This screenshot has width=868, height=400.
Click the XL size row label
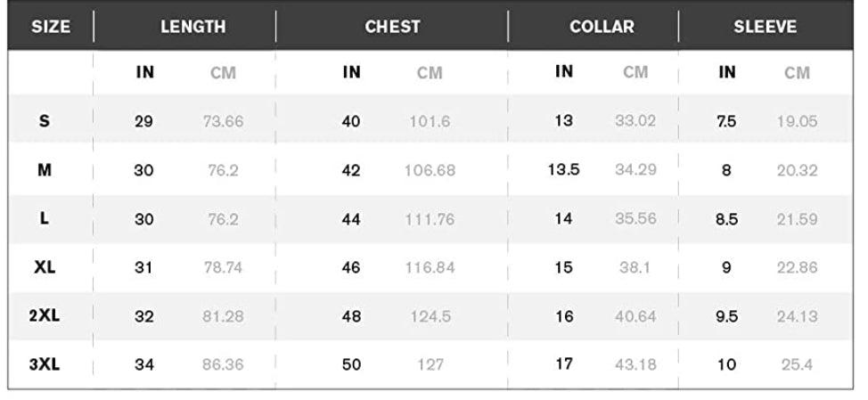point(45,267)
